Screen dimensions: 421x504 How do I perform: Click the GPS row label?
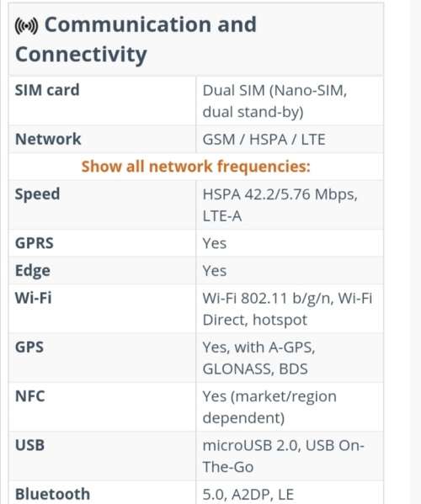click(x=29, y=347)
